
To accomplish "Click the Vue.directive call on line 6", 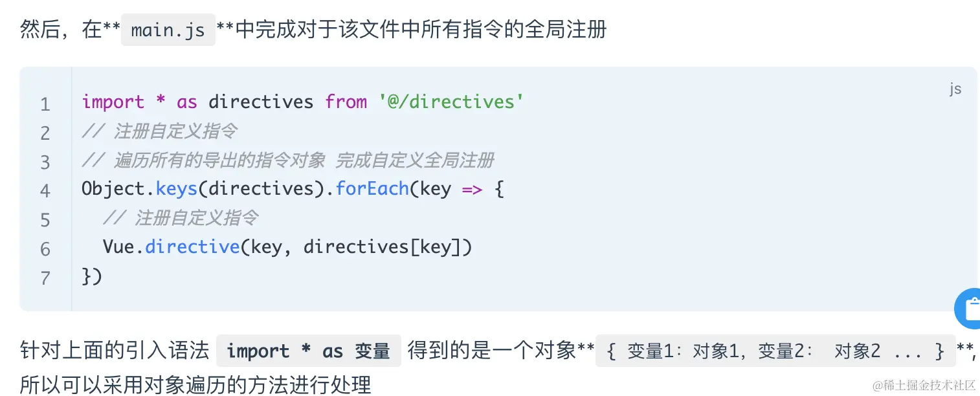I will pos(171,247).
